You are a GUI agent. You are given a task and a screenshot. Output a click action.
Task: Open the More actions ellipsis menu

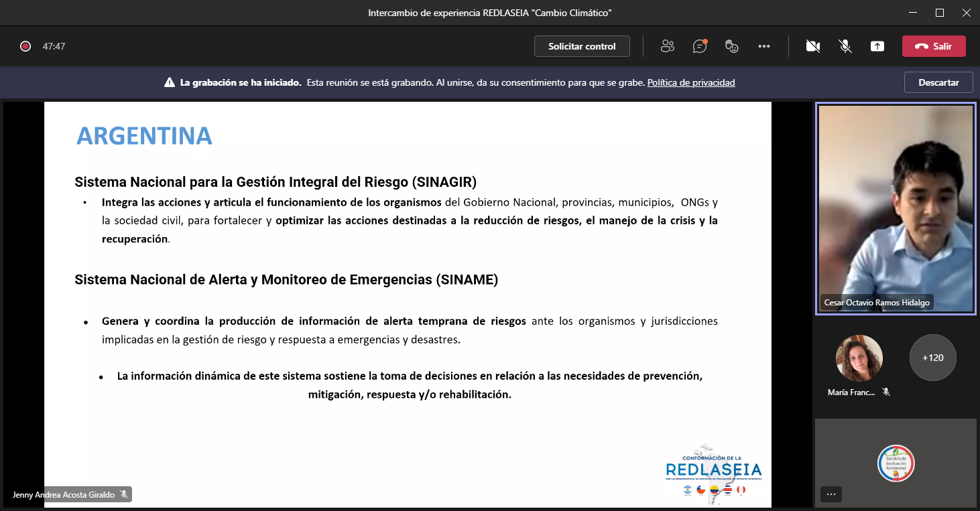(x=764, y=46)
